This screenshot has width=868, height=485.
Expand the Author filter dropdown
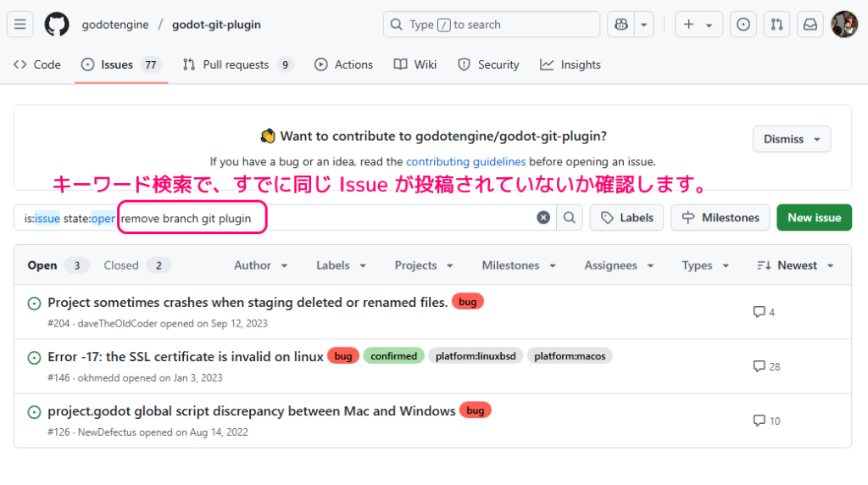pyautogui.click(x=261, y=265)
